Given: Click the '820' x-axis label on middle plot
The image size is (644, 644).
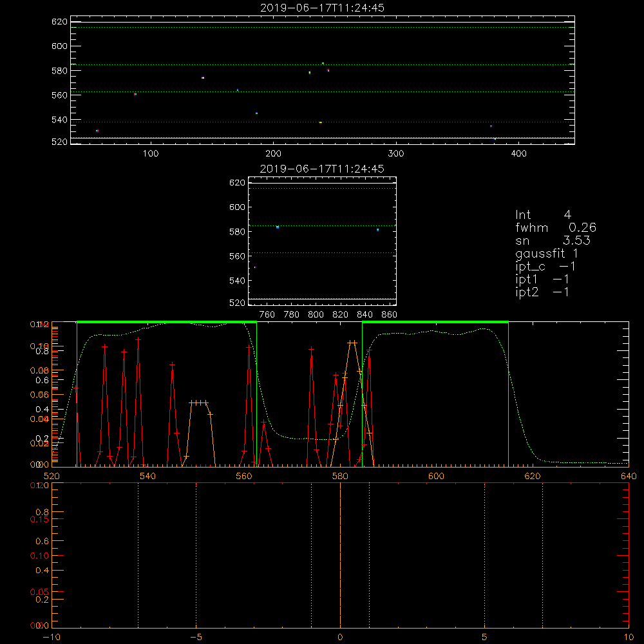Looking at the screenshot, I should [341, 315].
